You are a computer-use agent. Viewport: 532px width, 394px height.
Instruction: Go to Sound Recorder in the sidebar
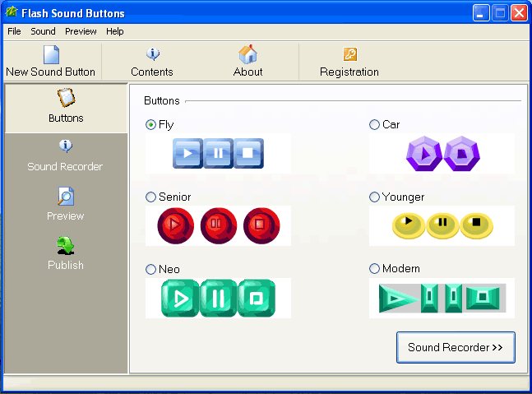(x=65, y=155)
